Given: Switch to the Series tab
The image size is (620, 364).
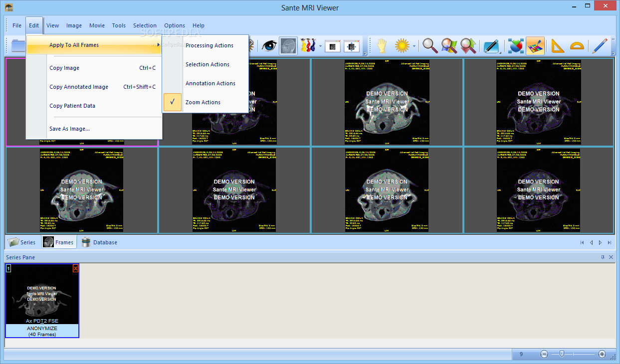Looking at the screenshot, I should coord(22,242).
